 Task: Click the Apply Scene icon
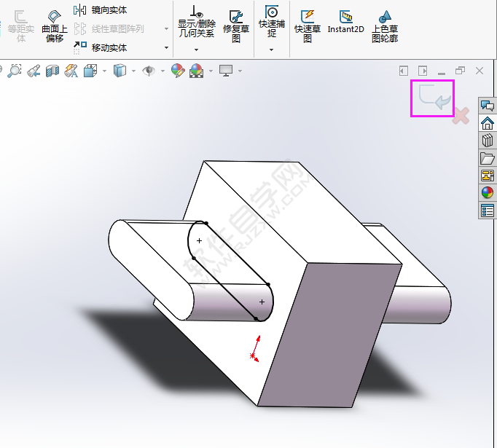pos(197,71)
